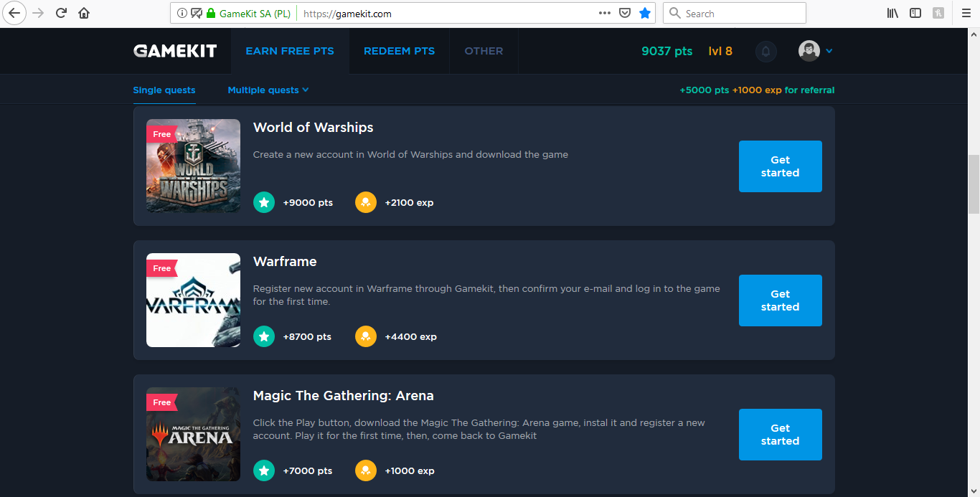Image resolution: width=980 pixels, height=497 pixels.
Task: Click the Free ribbon on Warframe card
Action: pos(162,268)
